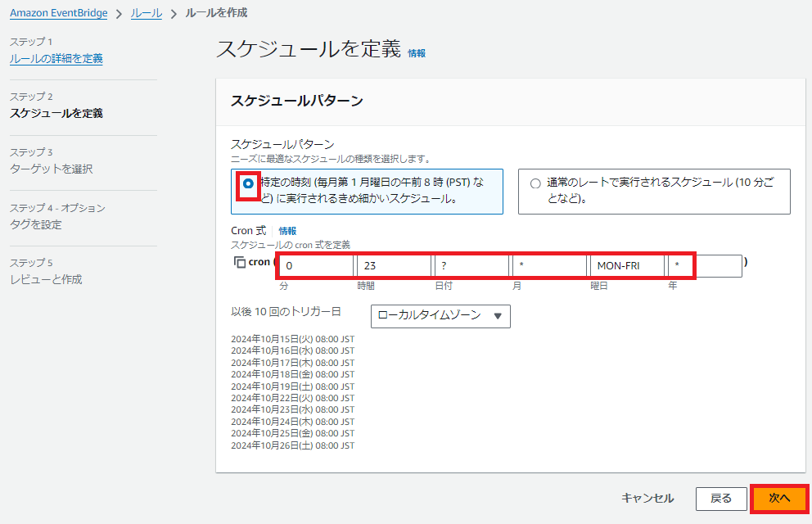Click trigger date 2024年10月22日(火) 08:00 JST
812x524 pixels.
pos(292,398)
